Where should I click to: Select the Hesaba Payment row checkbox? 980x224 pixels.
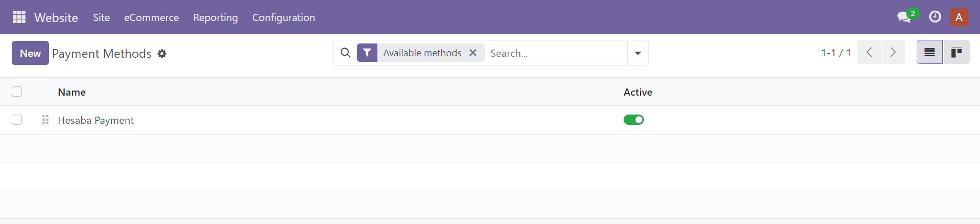17,120
